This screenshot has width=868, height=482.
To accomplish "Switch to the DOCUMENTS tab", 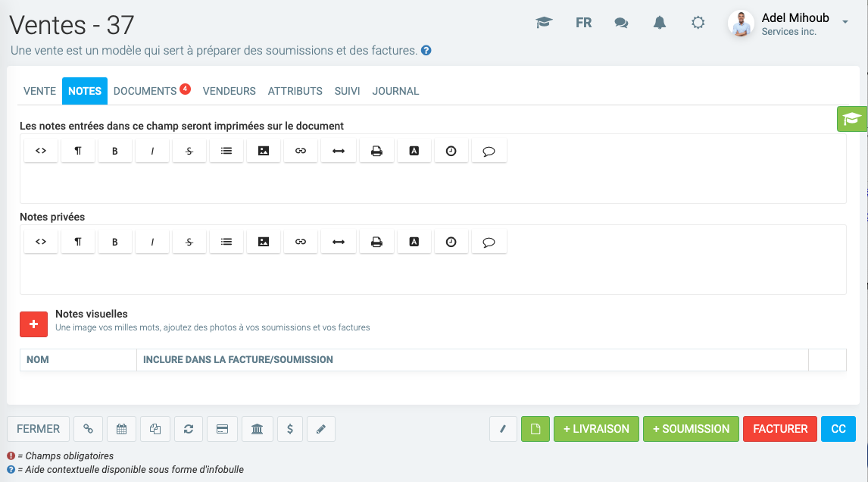I will click(x=145, y=91).
